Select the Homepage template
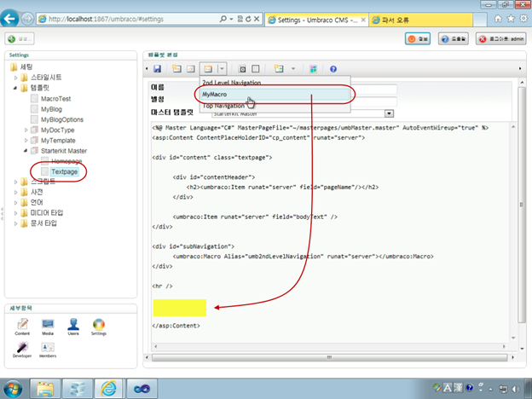532x399 pixels. [x=66, y=161]
